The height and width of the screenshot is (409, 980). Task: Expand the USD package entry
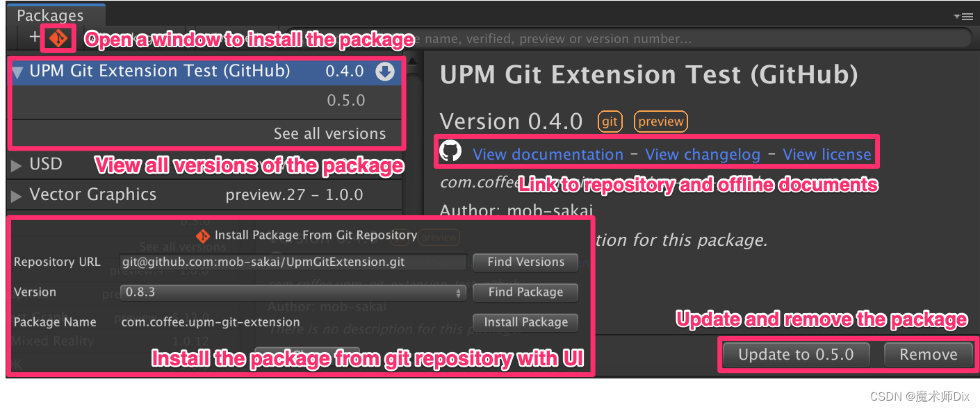[x=17, y=165]
